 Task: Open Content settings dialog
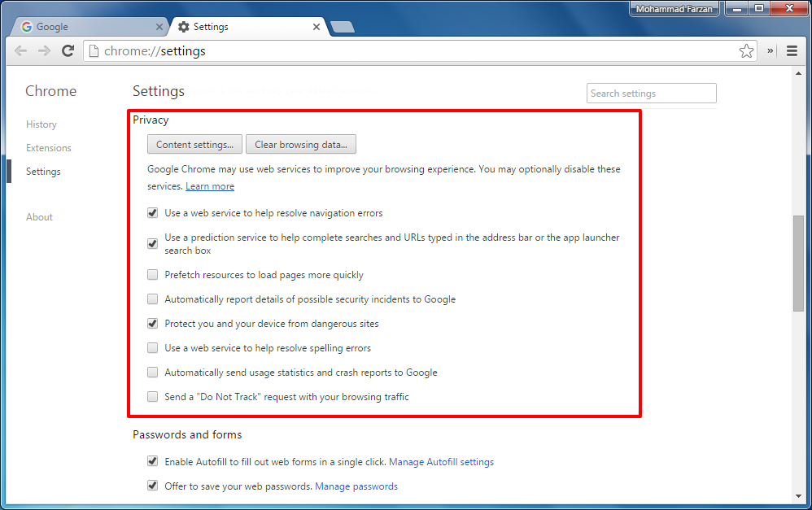click(x=194, y=145)
